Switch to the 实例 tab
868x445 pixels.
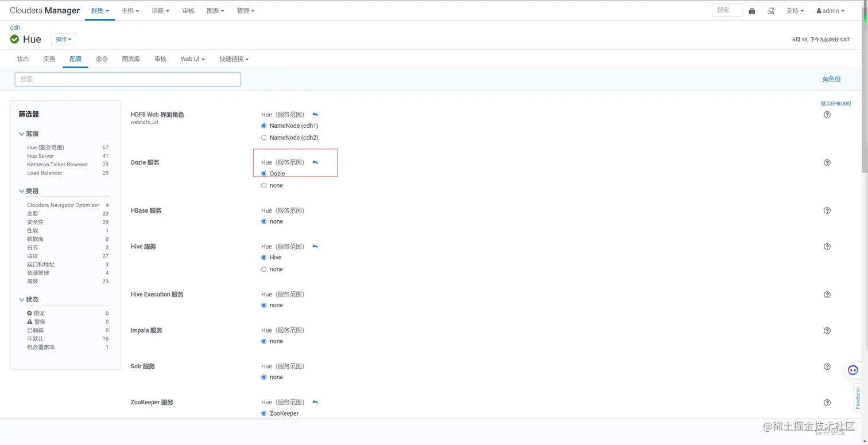point(49,59)
